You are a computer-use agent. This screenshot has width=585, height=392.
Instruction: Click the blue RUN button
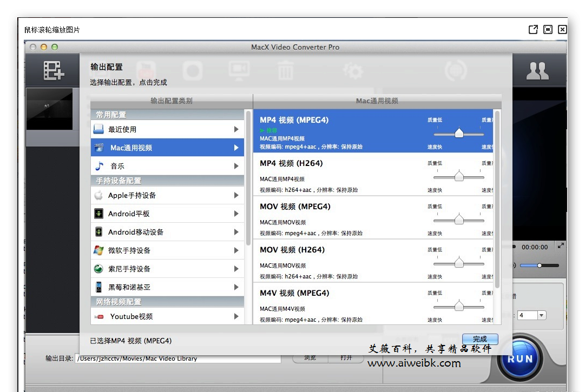pyautogui.click(x=520, y=358)
